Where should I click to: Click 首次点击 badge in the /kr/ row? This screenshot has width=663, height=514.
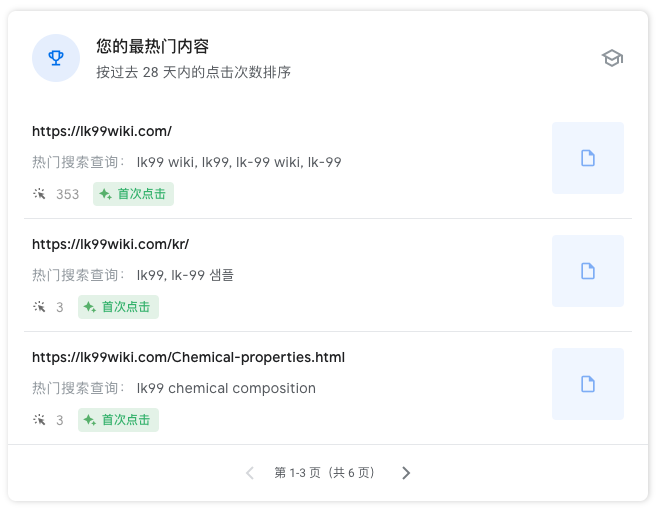click(x=118, y=307)
